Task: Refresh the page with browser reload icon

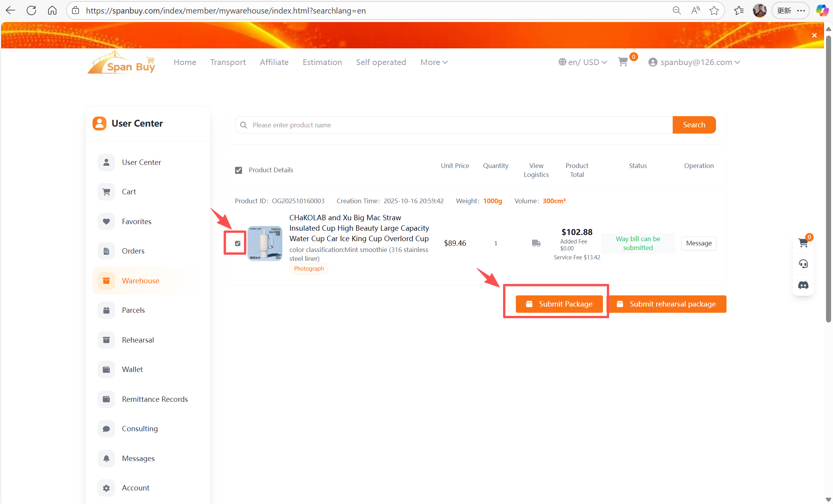Action: 31,10
